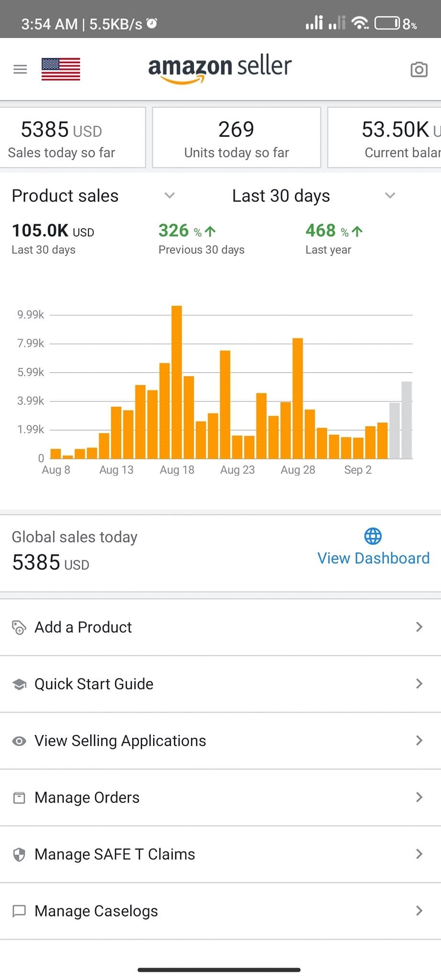Screen dimensions: 441x980
Task: Open the camera scanner icon
Action: pyautogui.click(x=419, y=70)
